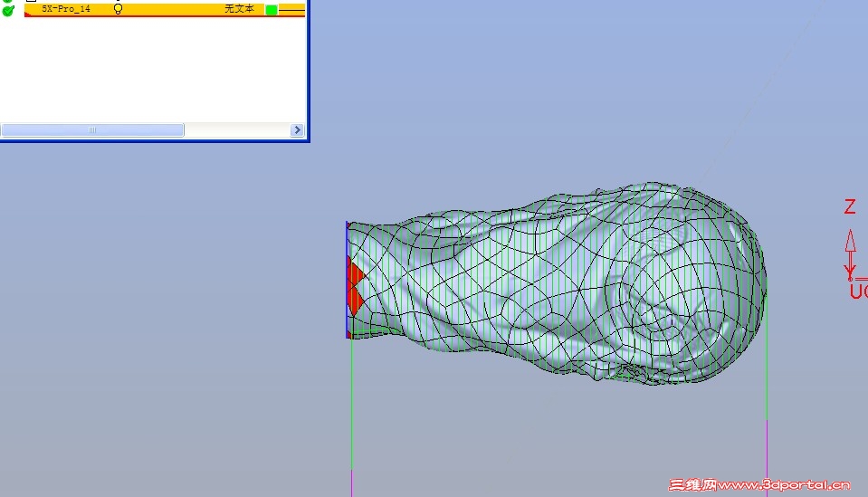Image resolution: width=868 pixels, height=497 pixels.
Task: Click the red corner marker on 5X-Pro_14 row
Action: click(27, 14)
